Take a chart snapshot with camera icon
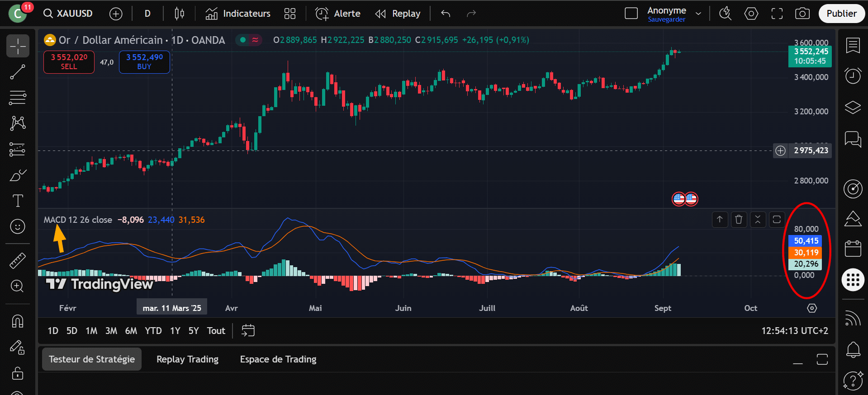868x395 pixels. tap(802, 14)
